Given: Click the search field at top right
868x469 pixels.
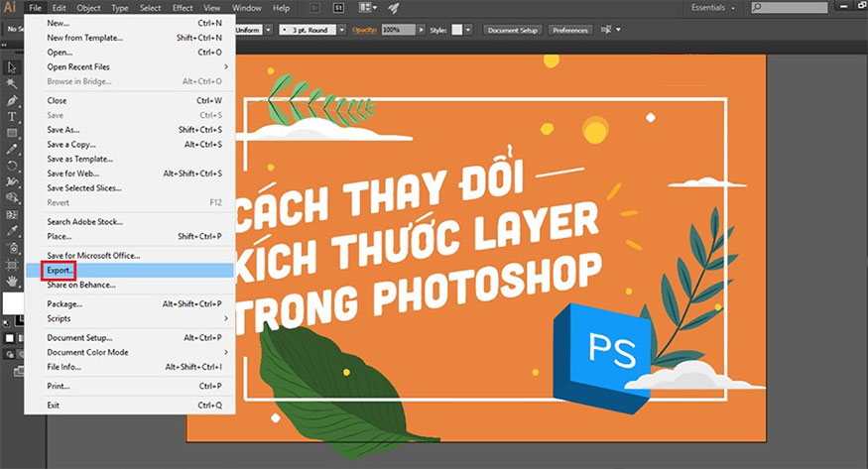Looking at the screenshot, I should click(x=790, y=7).
